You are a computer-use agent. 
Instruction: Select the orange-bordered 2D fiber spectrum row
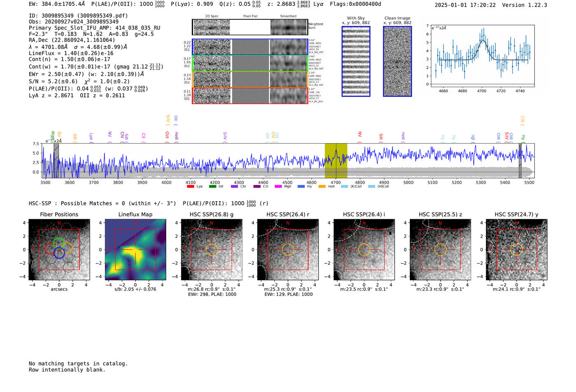(250, 79)
